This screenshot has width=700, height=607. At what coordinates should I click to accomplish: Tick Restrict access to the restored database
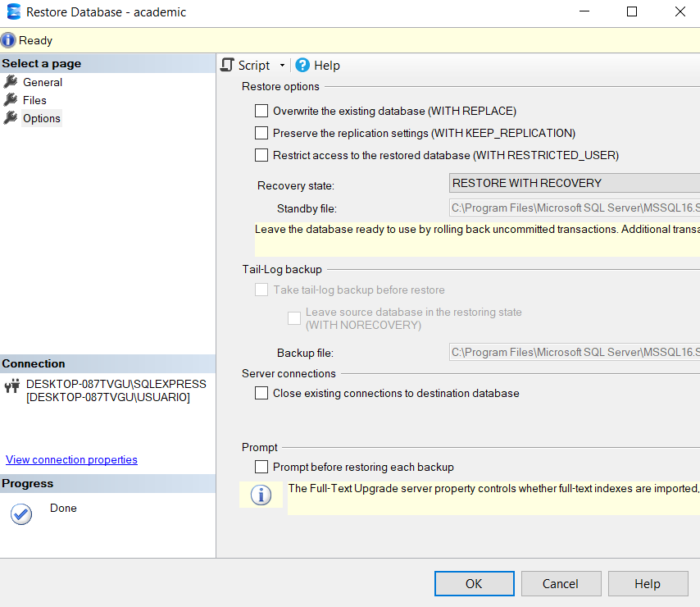pyautogui.click(x=261, y=155)
